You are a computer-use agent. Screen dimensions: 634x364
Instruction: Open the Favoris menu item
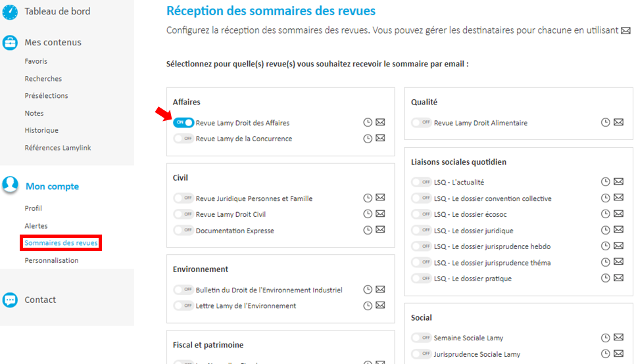pos(36,61)
